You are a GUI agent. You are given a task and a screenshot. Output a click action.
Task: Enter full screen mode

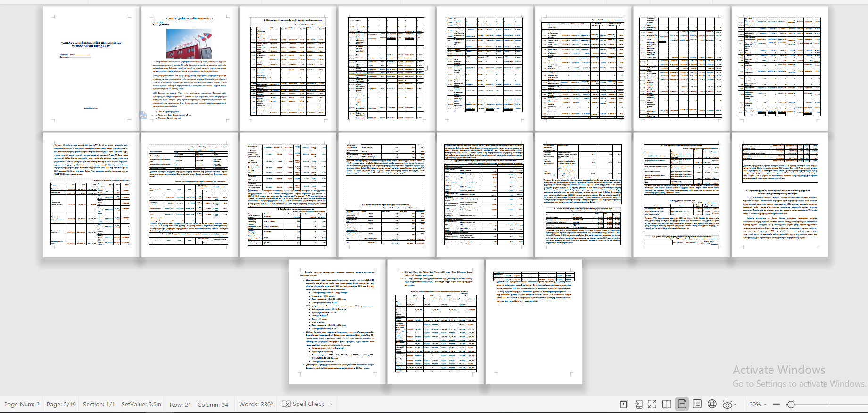(652, 404)
